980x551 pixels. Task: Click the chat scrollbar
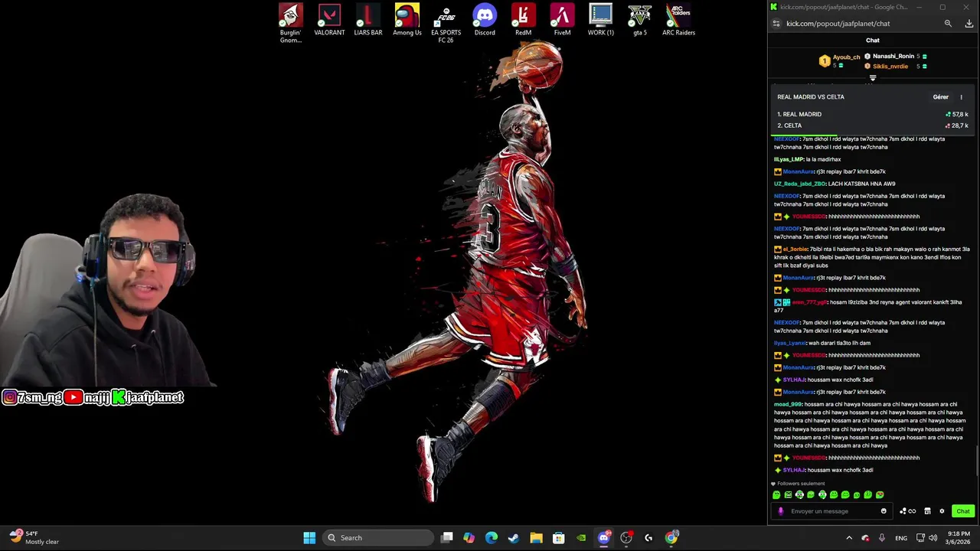pos(976,460)
